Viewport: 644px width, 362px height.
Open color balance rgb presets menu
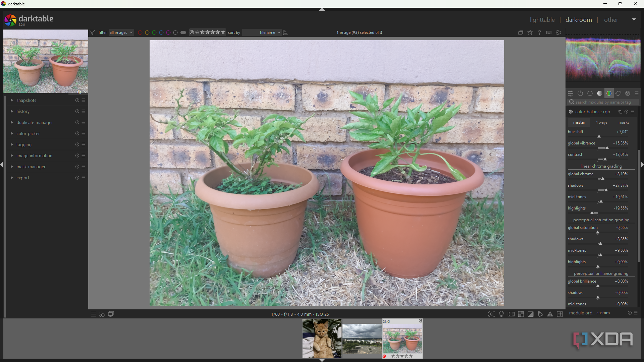tap(633, 112)
